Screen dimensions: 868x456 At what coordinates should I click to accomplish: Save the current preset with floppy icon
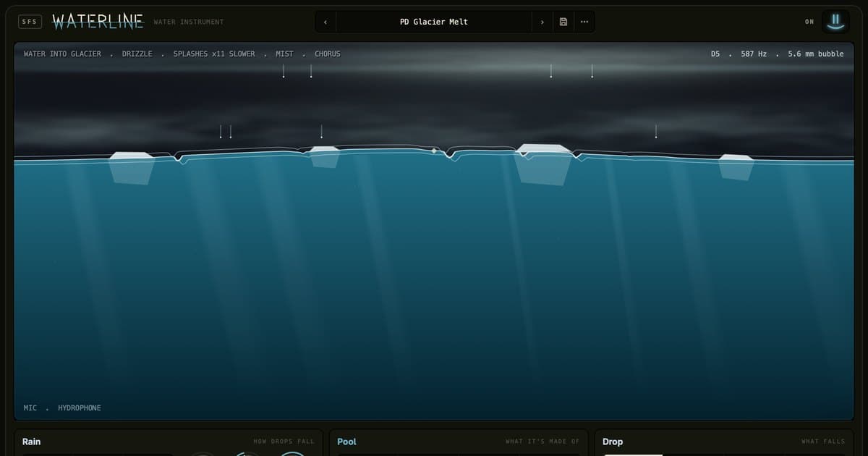point(563,22)
